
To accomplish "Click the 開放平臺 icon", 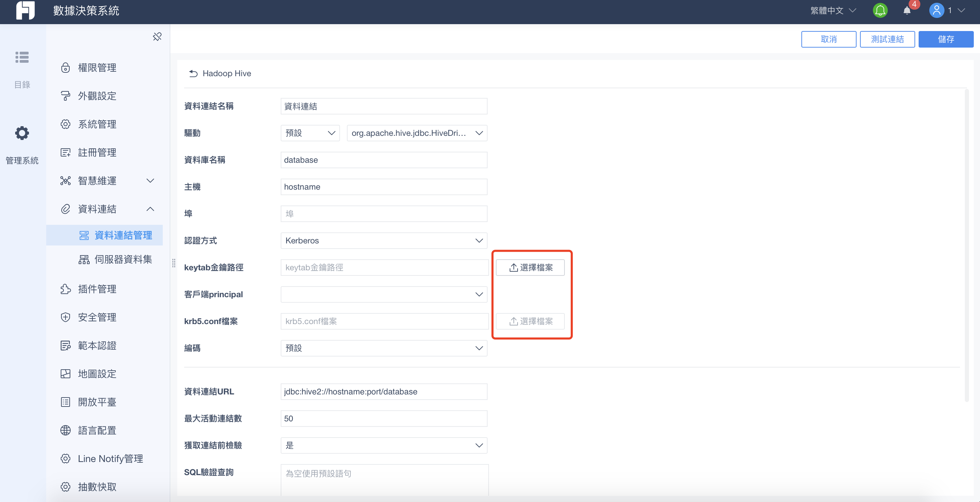I will 66,402.
